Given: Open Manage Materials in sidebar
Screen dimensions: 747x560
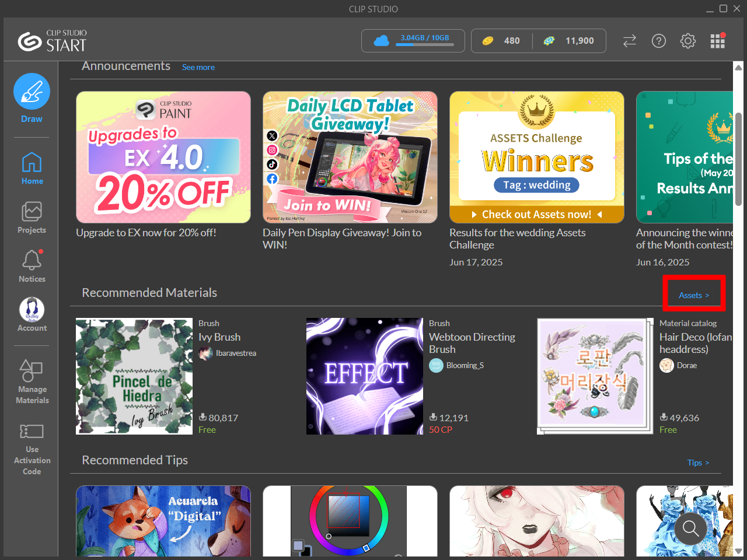Looking at the screenshot, I should pos(32,382).
